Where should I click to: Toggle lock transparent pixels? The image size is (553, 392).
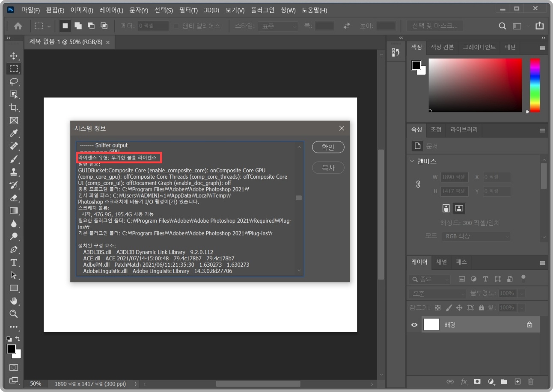(x=437, y=307)
